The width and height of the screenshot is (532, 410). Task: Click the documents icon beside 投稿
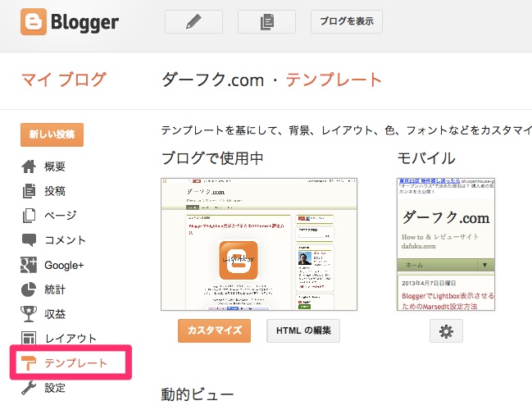click(x=29, y=191)
